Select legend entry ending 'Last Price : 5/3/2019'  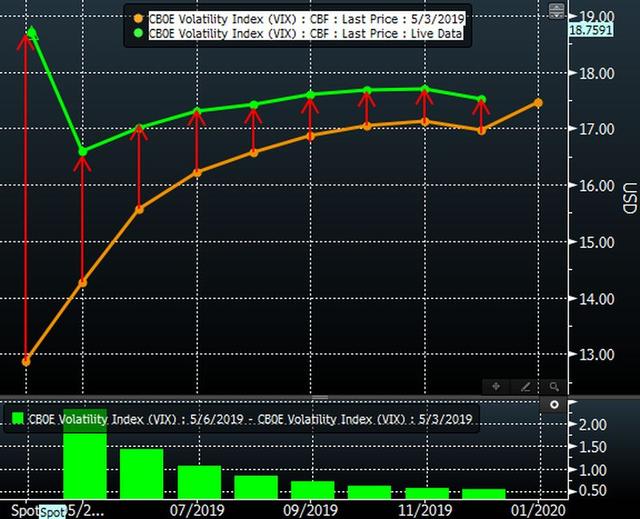[307, 19]
